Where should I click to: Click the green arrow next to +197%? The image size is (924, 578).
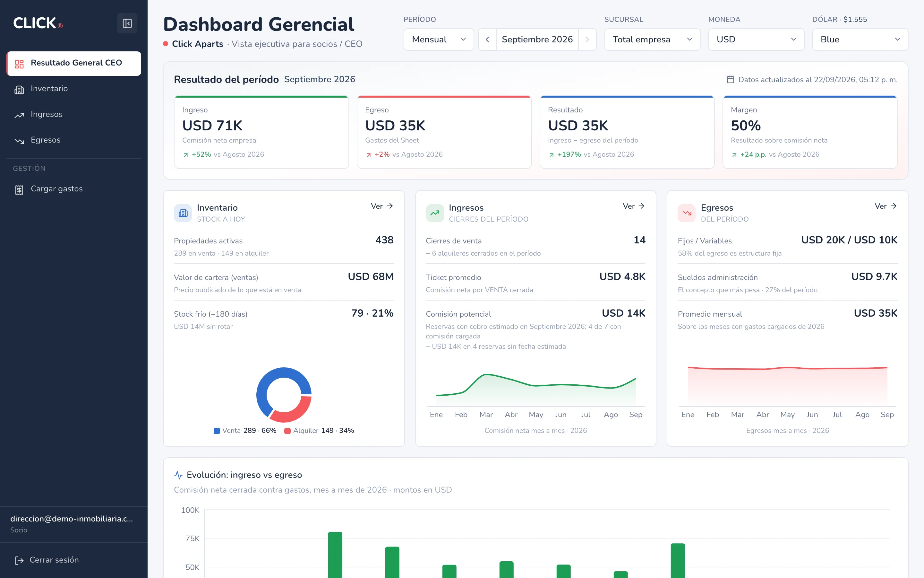551,155
